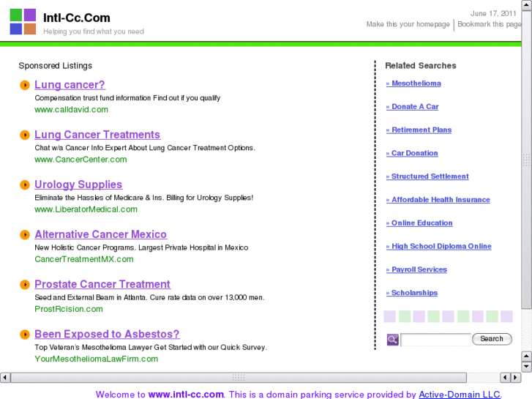The height and width of the screenshot is (399, 532).
Task: Click the orange bullet beside Lung Cancer Treatments
Action: click(x=25, y=135)
